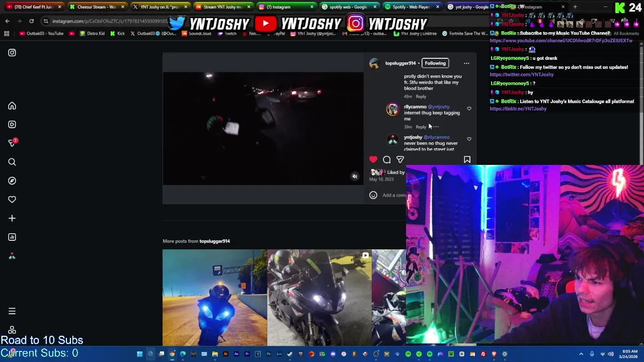Switch to spotify web - Google tab

click(x=348, y=7)
